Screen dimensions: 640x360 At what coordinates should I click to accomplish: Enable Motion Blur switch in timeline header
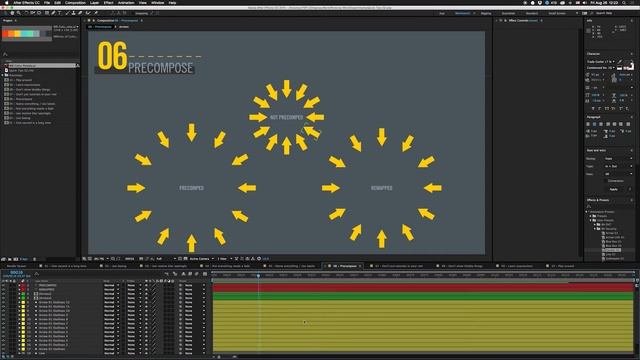click(196, 274)
